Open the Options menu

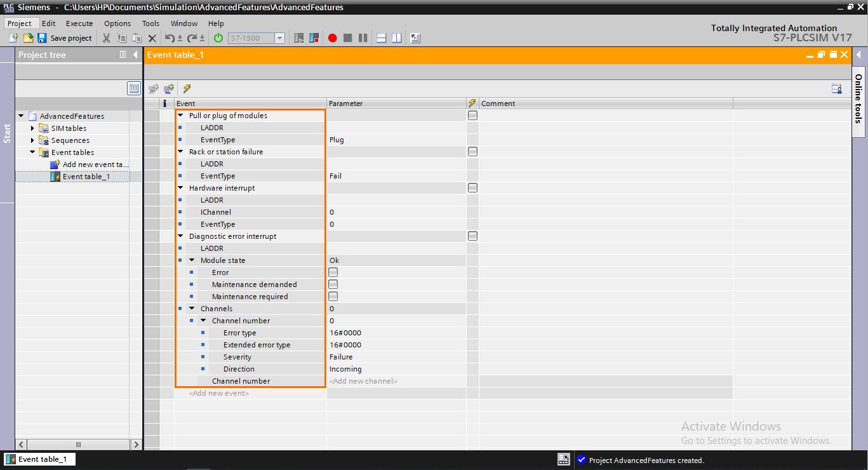click(117, 23)
